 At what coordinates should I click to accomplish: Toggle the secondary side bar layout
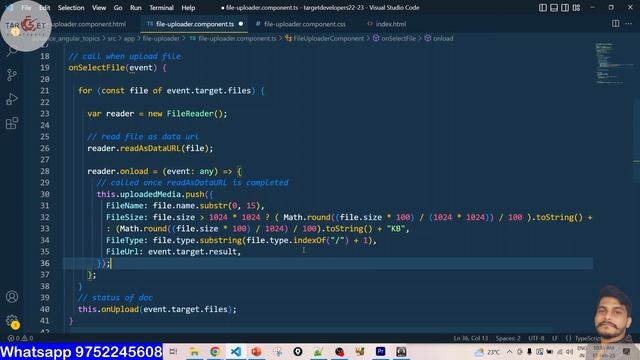tap(565, 7)
